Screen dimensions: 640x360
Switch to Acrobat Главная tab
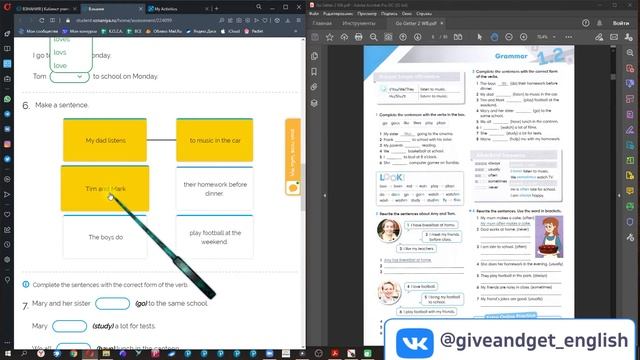pos(322,23)
